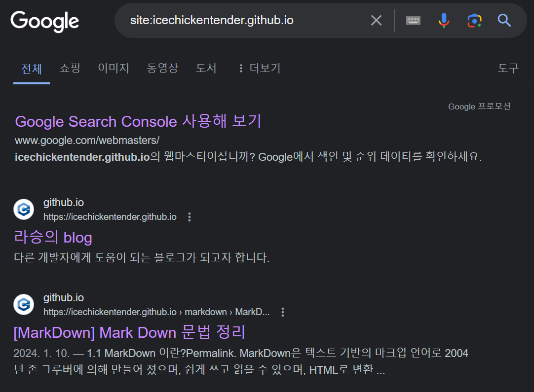Click the magnifier search button
The image size is (534, 392).
(x=504, y=20)
